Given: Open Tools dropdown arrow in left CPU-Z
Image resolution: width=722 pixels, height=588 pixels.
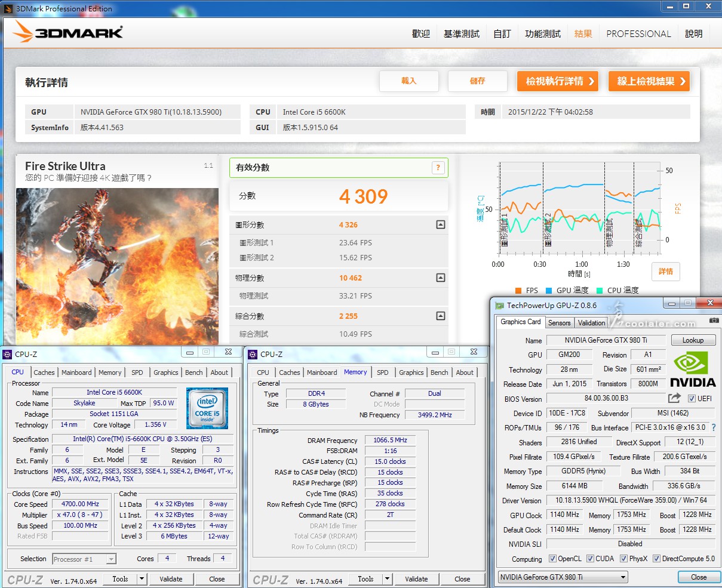Looking at the screenshot, I should pyautogui.click(x=142, y=578).
